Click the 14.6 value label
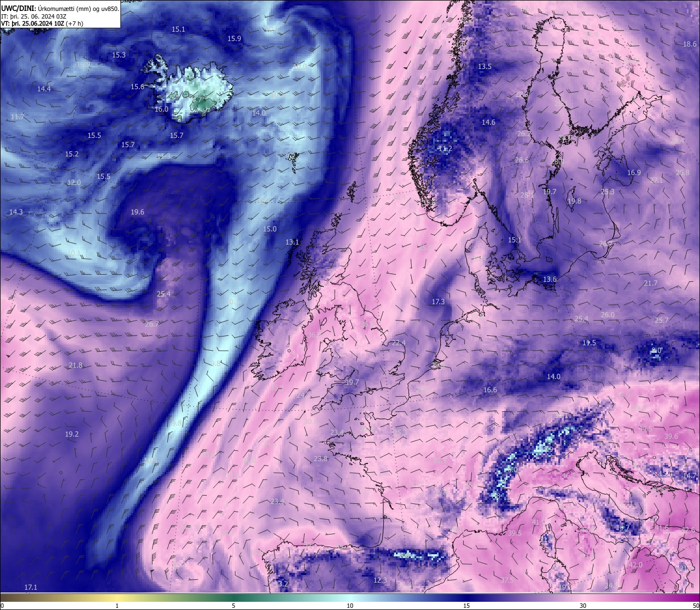Screen dimensions: 700x610 tap(488, 122)
